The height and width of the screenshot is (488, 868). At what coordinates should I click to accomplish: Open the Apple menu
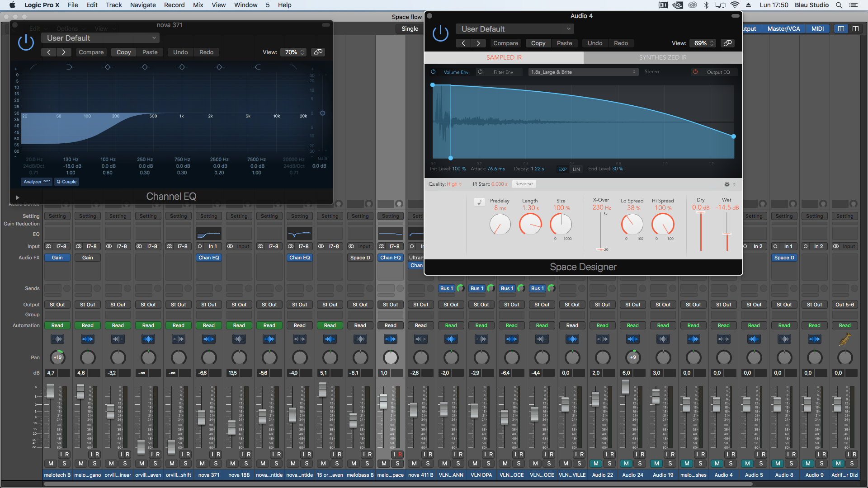point(12,5)
